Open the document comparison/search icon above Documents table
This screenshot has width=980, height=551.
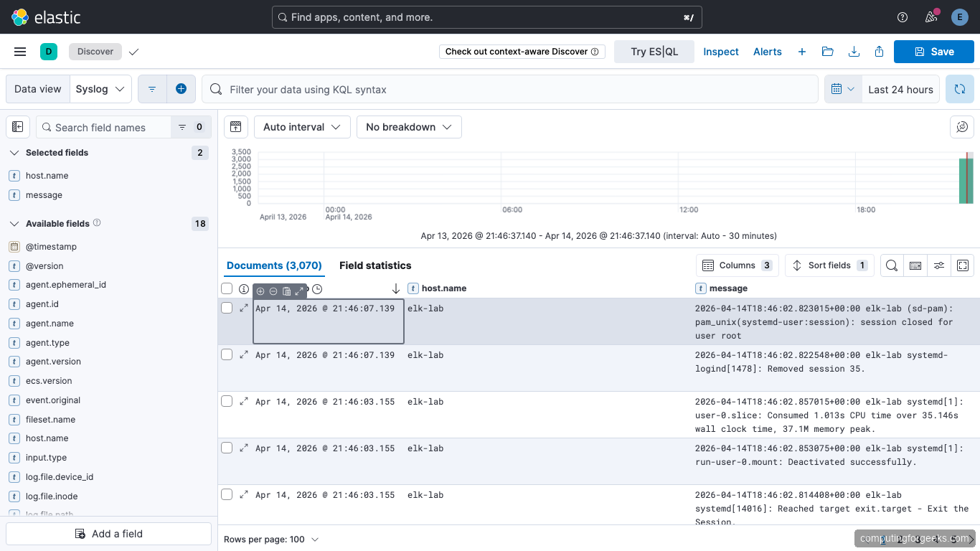(891, 265)
